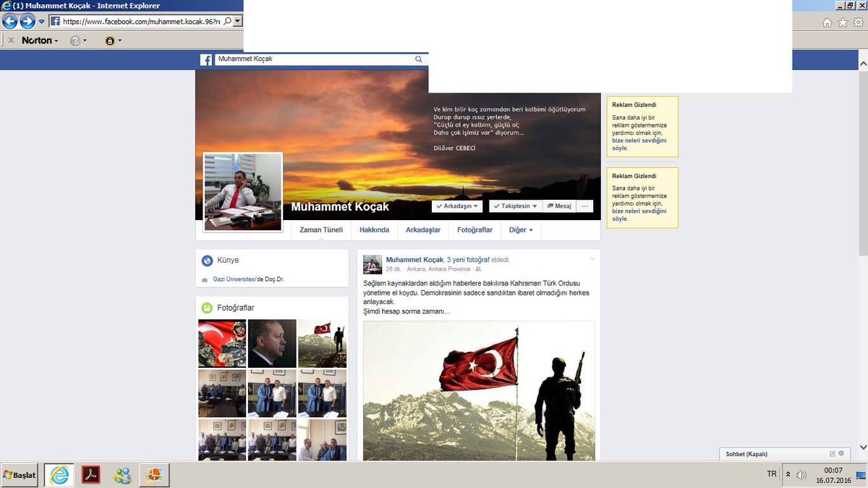Switch to the Zaman Tüneli tab
The height and width of the screenshot is (488, 868).
tap(321, 230)
